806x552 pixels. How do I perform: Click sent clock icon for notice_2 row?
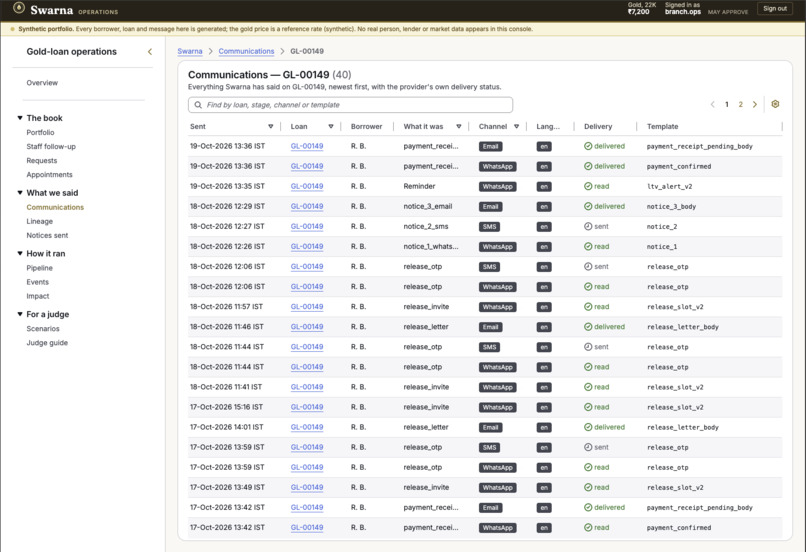588,226
